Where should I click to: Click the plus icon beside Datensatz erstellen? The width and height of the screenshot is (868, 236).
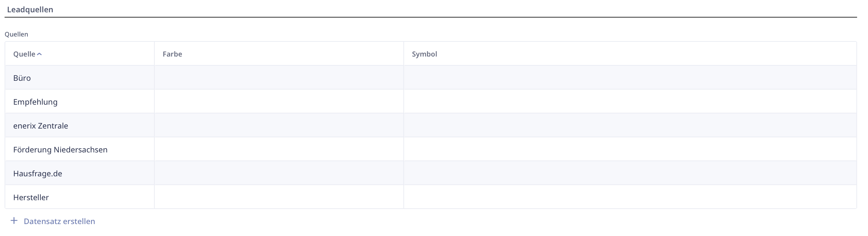coord(14,221)
